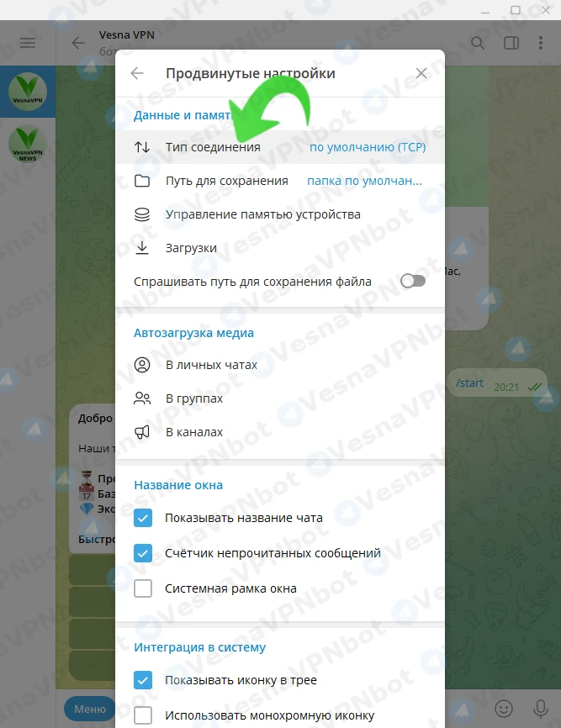
Task: Change connection type value (TCP)
Action: coord(368,147)
